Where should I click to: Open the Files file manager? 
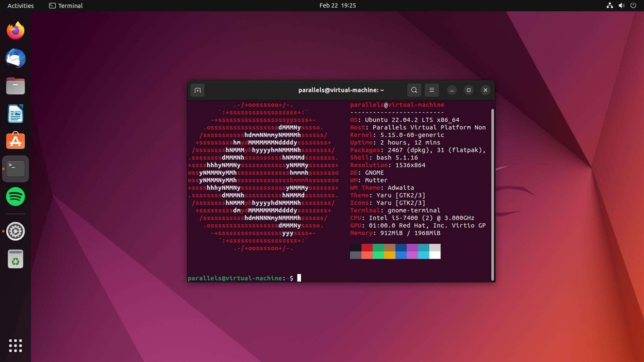(15, 86)
